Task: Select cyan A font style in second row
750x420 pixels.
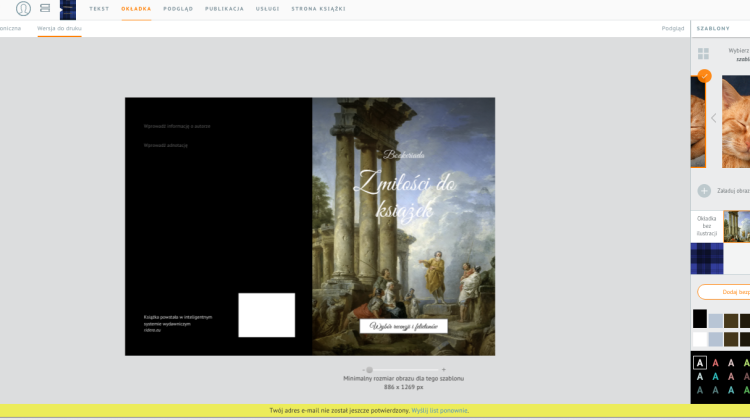Action: pos(715,376)
